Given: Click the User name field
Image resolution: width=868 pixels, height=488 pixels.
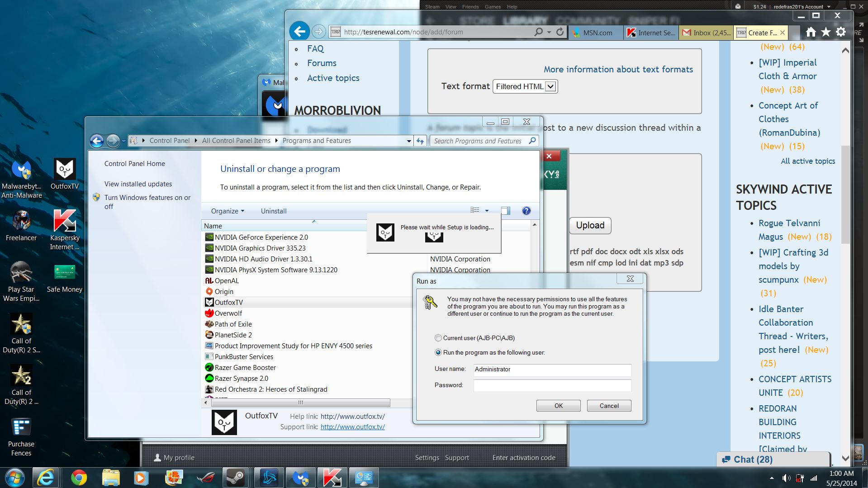Looking at the screenshot, I should (x=552, y=370).
